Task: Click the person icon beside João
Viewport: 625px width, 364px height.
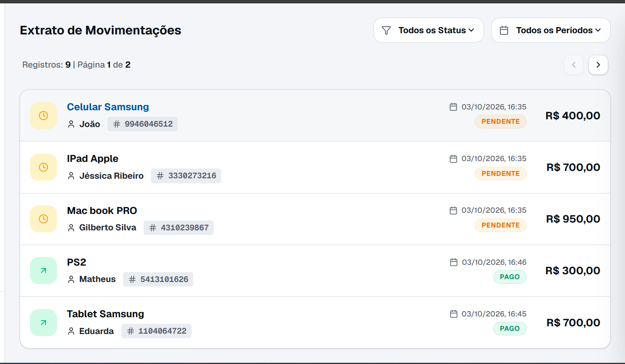Action: coord(71,124)
